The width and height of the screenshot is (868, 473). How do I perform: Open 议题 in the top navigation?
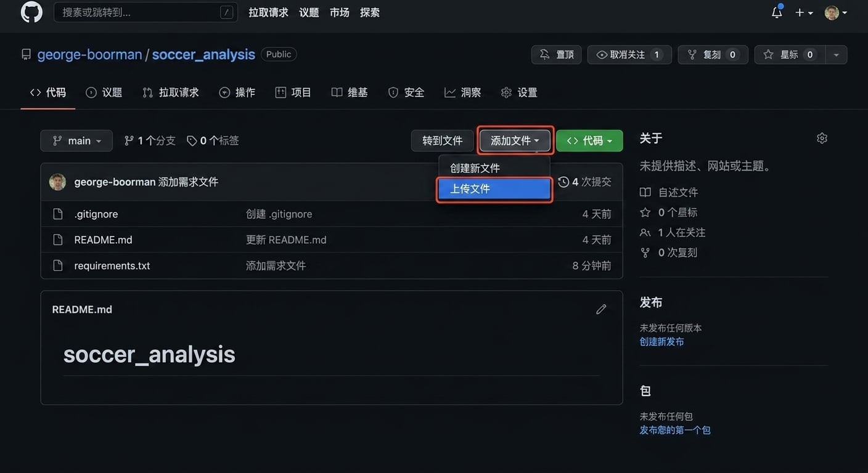coord(309,12)
